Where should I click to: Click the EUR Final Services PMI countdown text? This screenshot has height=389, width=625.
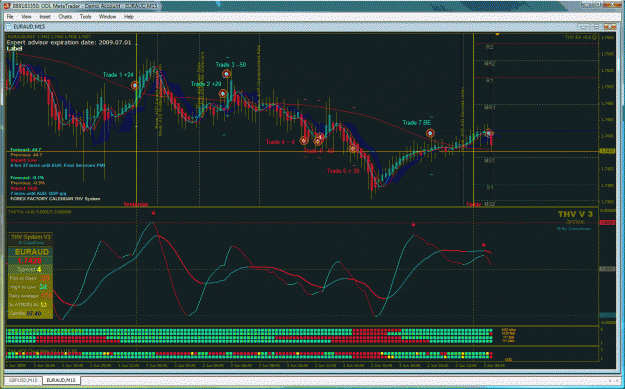(58, 165)
